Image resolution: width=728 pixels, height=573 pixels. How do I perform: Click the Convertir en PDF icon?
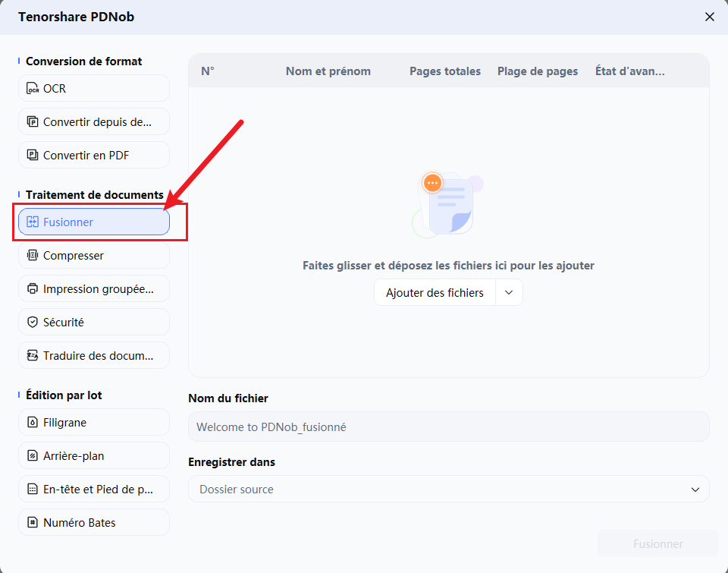(33, 156)
